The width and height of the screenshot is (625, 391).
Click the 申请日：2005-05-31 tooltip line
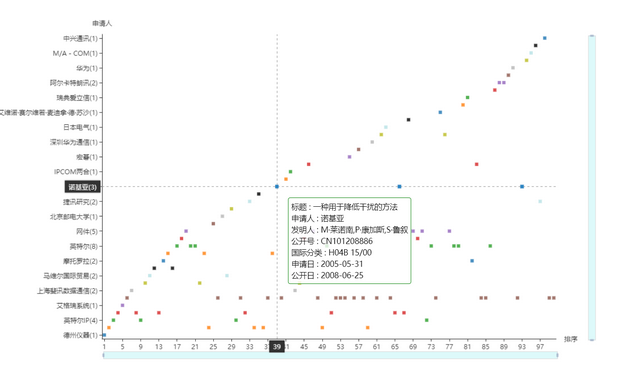point(327,264)
